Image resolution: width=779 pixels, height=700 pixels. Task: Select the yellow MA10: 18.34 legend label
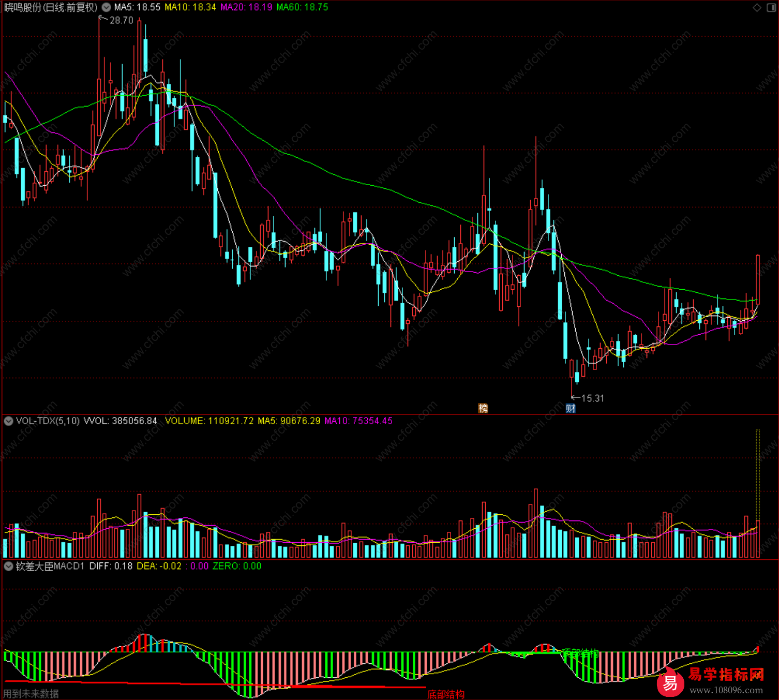tap(190, 7)
